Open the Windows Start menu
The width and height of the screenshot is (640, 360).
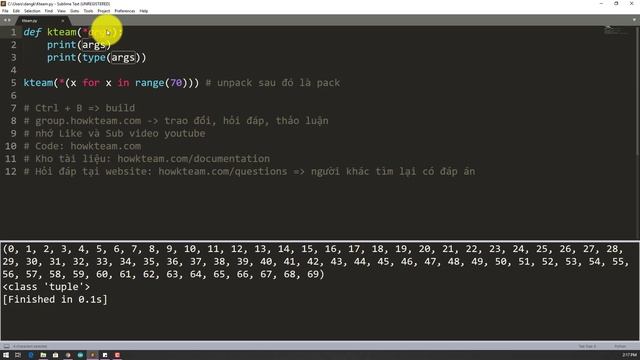coord(6,355)
